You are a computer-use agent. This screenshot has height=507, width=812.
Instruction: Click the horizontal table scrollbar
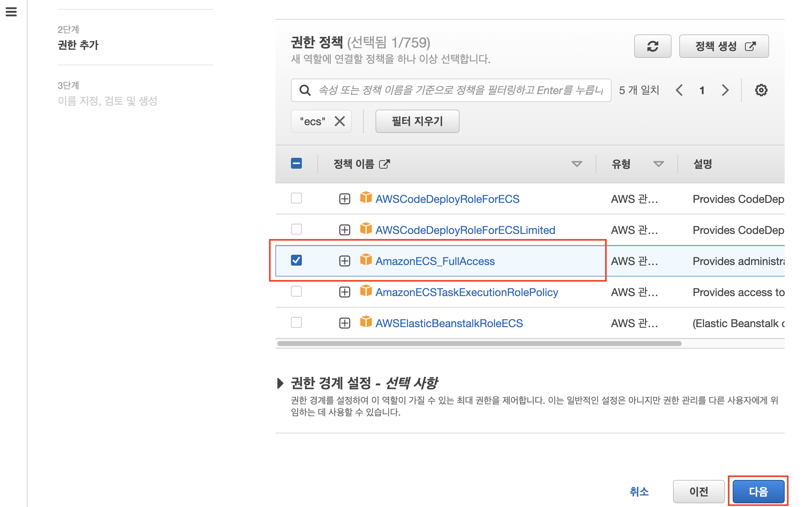(479, 343)
